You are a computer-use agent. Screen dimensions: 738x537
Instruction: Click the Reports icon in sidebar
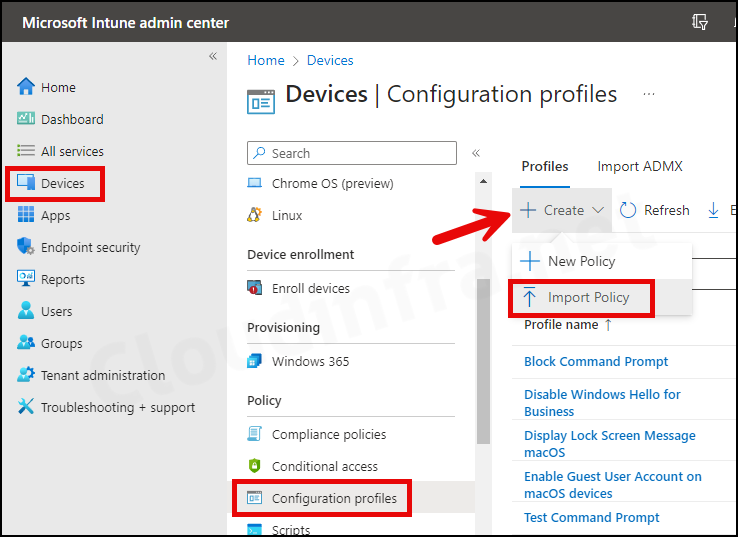coord(25,278)
